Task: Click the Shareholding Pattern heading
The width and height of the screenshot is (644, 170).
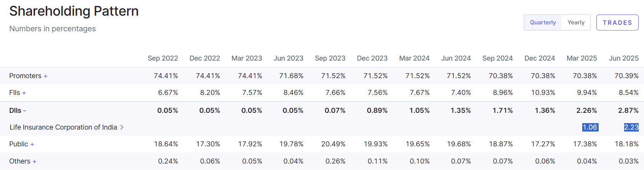Action: 74,11
